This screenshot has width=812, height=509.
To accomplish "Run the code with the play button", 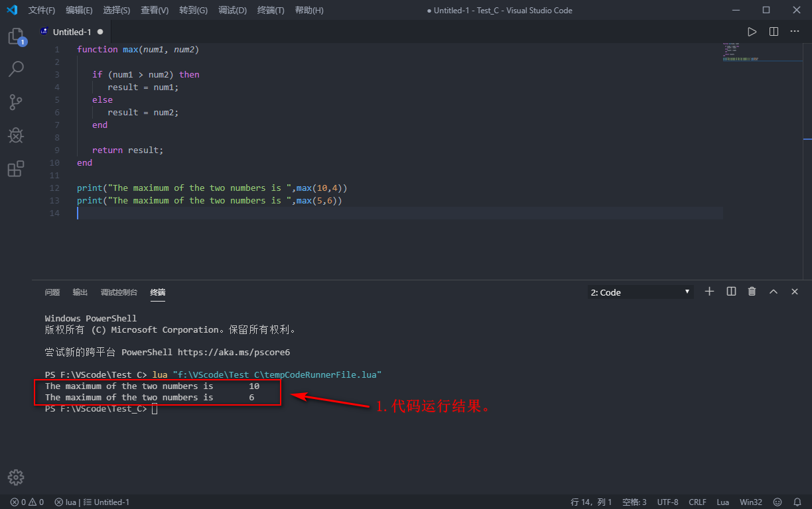I will click(x=752, y=31).
